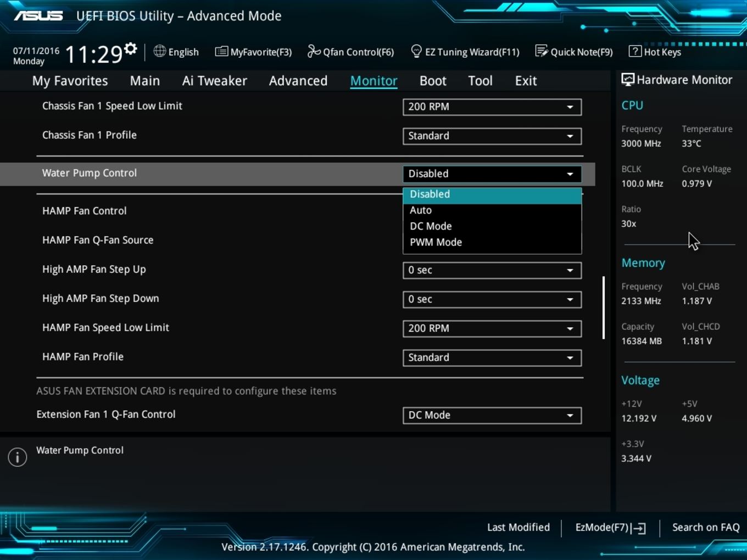Click the 12.192 V voltage reading
Screen dimensions: 747x560
(x=639, y=418)
